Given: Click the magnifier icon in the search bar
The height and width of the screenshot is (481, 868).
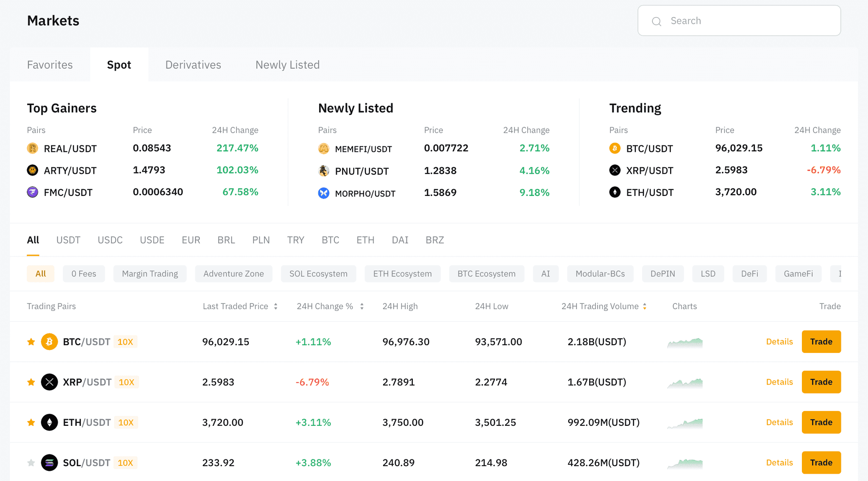Looking at the screenshot, I should click(657, 21).
